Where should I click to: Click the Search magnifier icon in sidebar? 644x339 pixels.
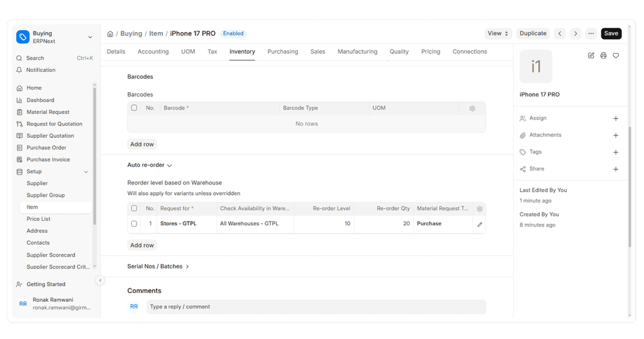click(19, 58)
